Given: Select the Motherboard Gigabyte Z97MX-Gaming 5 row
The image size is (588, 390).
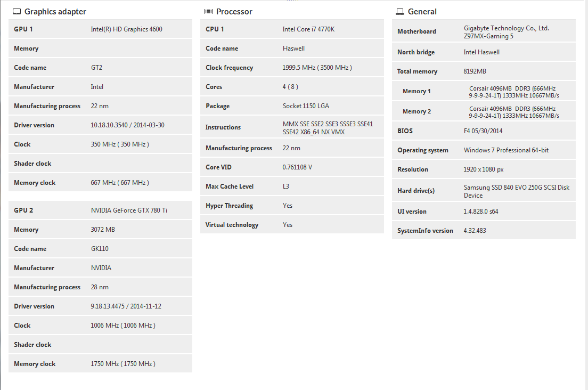Looking at the screenshot, I should click(x=484, y=31).
